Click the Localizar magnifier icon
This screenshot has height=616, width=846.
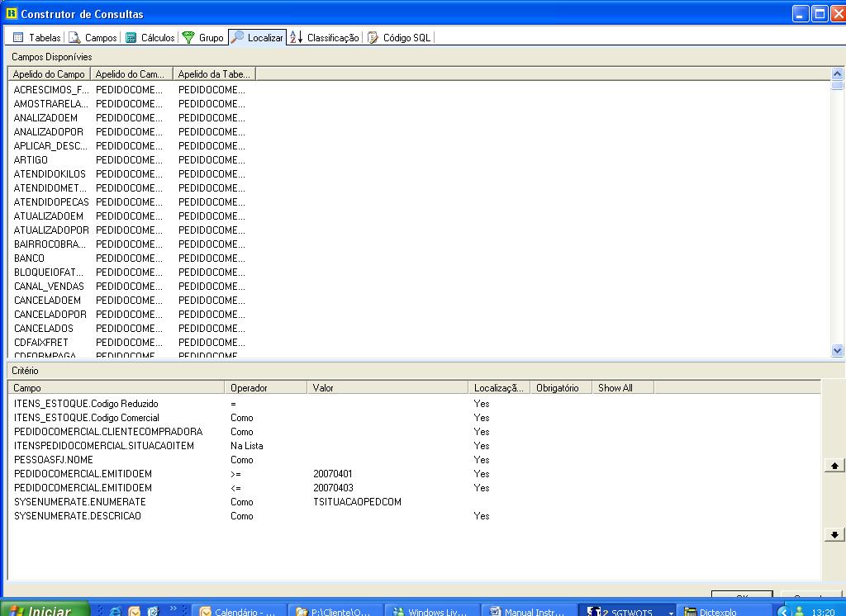coord(238,37)
